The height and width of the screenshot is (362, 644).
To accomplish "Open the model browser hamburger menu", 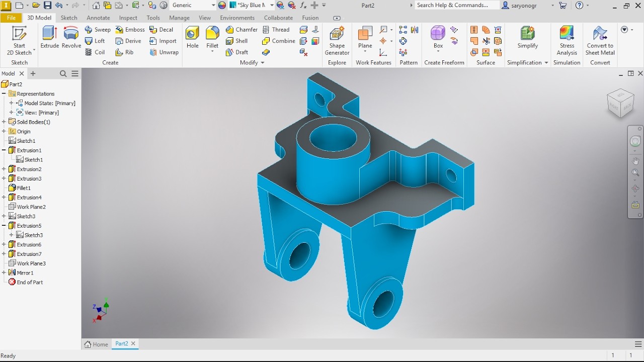I will [75, 73].
